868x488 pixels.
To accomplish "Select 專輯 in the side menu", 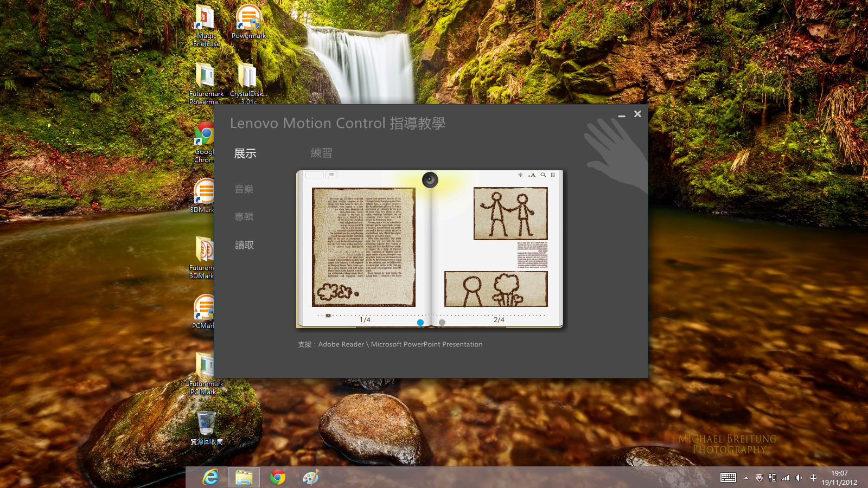I will 244,217.
